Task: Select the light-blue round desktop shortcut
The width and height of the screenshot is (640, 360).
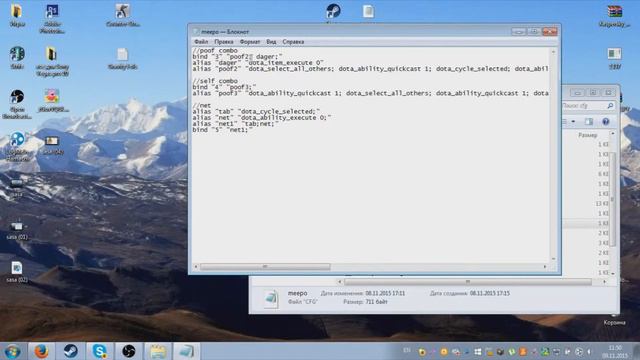Action: pos(17,146)
